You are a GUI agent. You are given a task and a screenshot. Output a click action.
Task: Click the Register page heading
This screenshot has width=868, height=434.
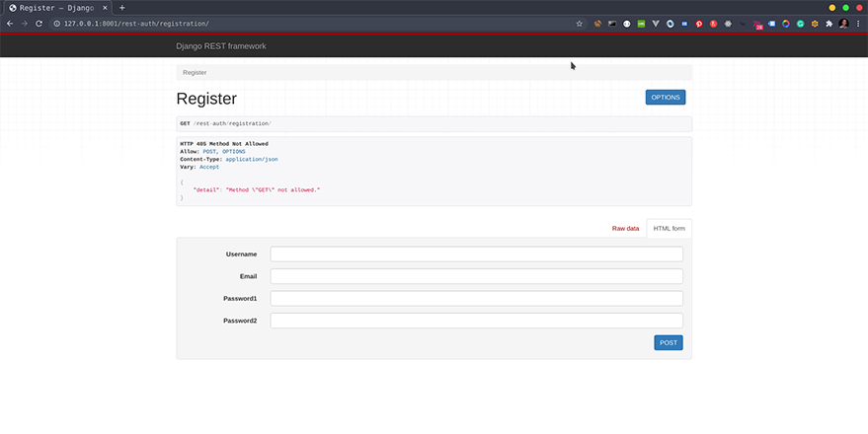pyautogui.click(x=206, y=99)
